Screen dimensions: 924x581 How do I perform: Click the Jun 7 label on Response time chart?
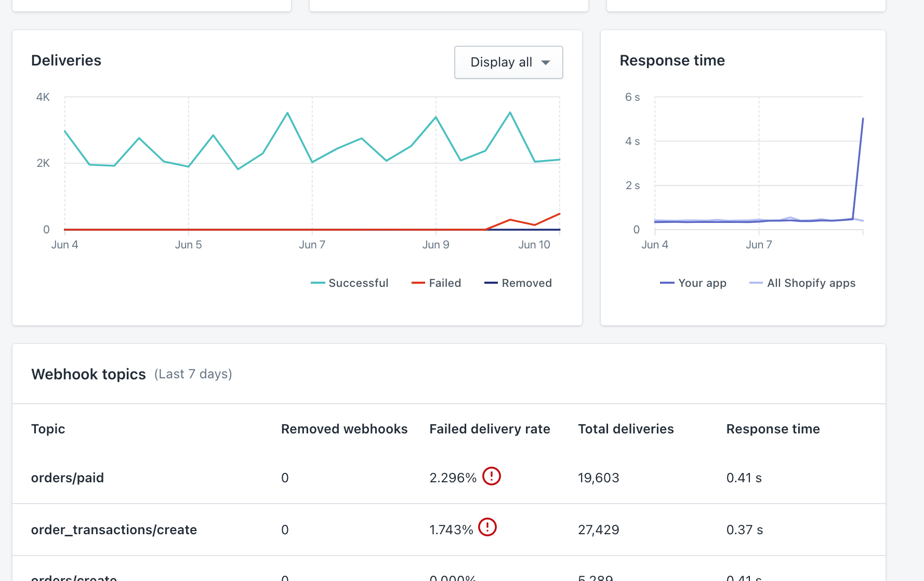[759, 245]
